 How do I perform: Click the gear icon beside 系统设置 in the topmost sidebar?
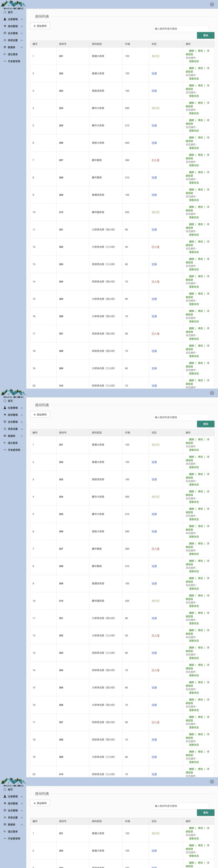5,40
